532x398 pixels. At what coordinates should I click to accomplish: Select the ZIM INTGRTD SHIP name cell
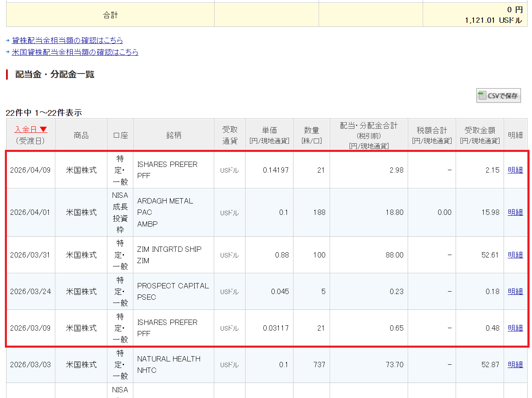click(169, 249)
